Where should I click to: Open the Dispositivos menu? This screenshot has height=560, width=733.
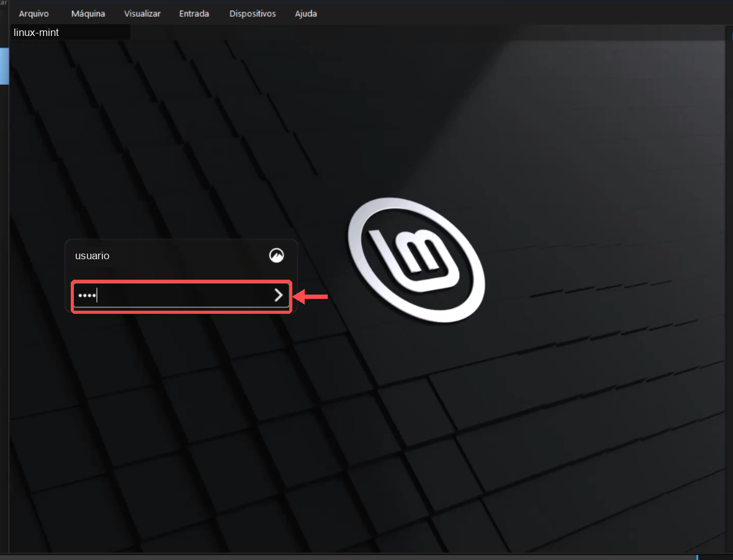coord(253,14)
